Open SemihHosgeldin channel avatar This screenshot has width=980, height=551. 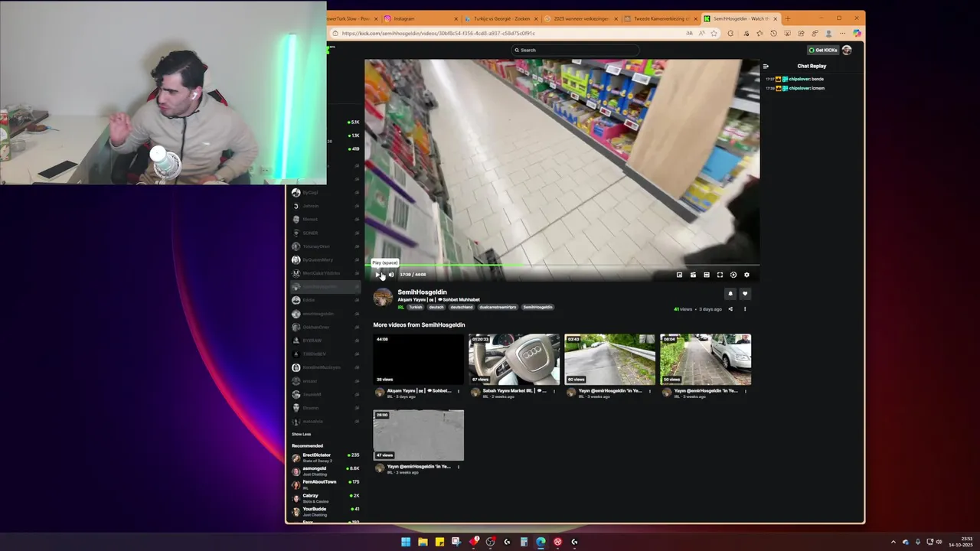383,297
